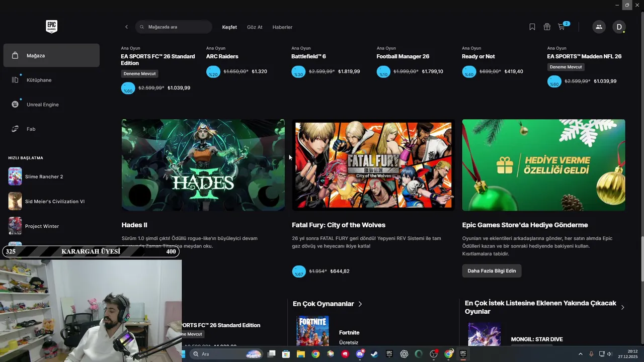Image resolution: width=644 pixels, height=362 pixels.
Task: Click the page vertical scrollbar thumb
Action: [641, 259]
